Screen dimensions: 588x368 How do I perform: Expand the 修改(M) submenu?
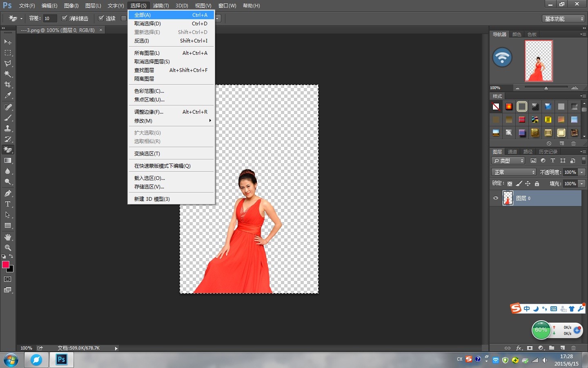[171, 121]
